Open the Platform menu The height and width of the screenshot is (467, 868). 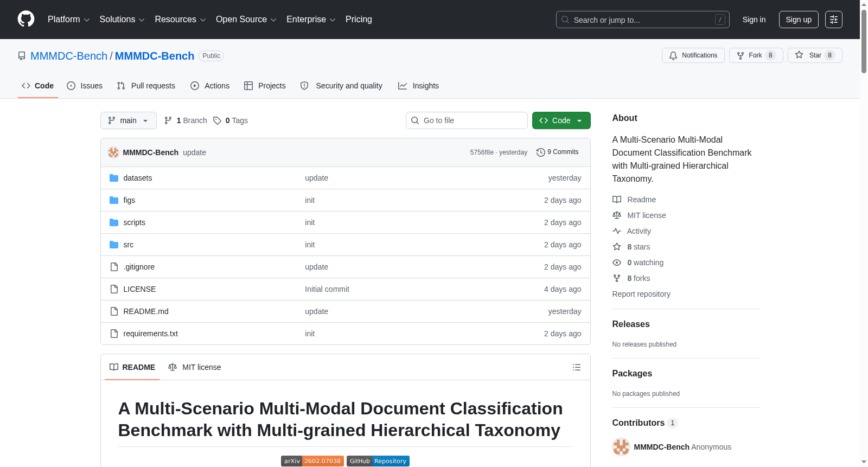pyautogui.click(x=68, y=20)
